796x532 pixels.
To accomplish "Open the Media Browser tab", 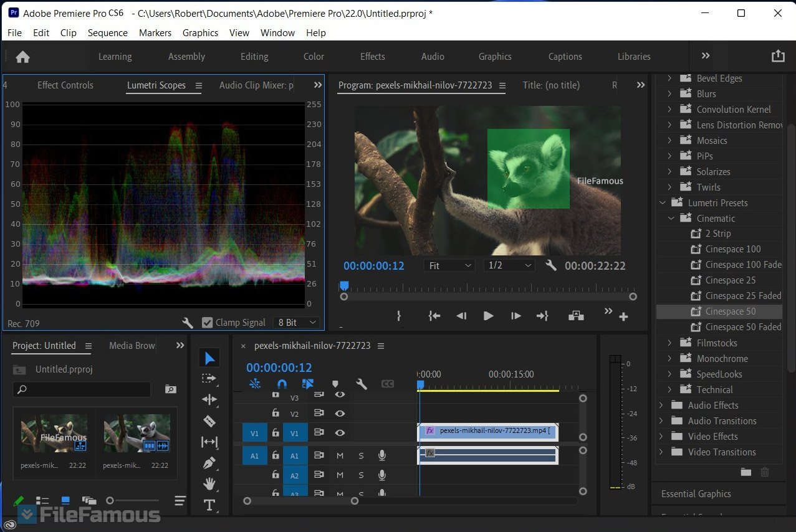I will (x=132, y=346).
